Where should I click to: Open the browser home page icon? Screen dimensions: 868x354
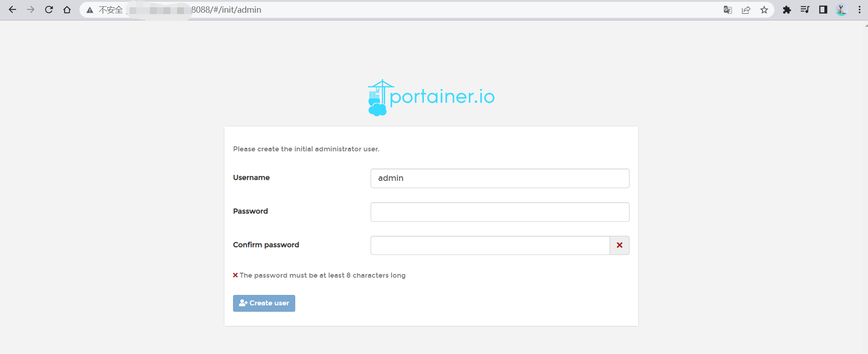click(67, 10)
